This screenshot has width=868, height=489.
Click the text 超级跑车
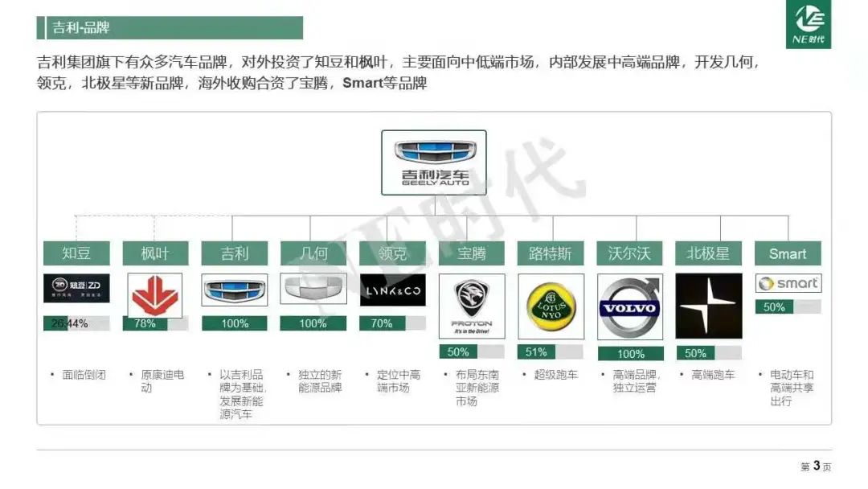(555, 374)
